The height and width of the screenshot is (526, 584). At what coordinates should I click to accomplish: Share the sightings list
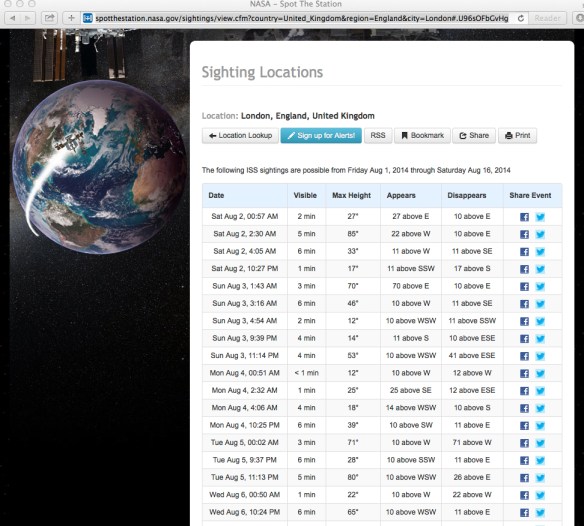tap(474, 136)
